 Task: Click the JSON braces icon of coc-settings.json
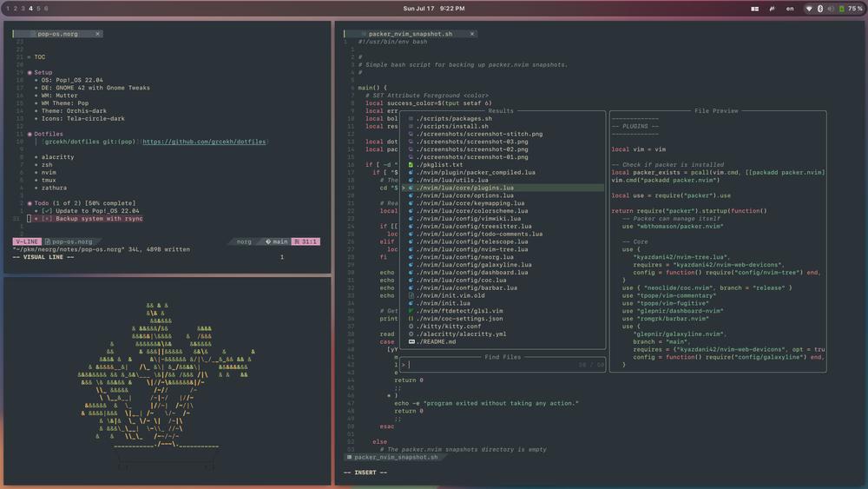click(x=411, y=319)
